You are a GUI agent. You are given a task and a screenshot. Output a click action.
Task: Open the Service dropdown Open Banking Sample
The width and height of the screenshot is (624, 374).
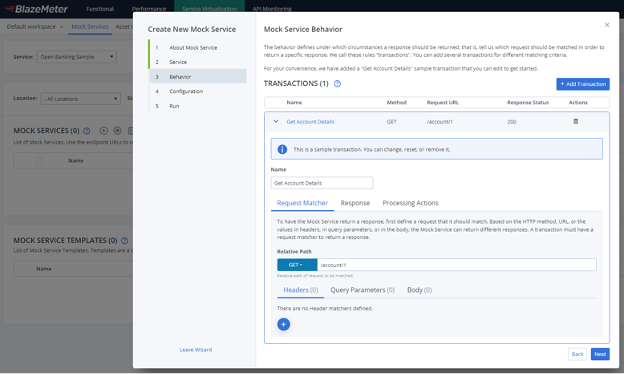[x=77, y=57]
